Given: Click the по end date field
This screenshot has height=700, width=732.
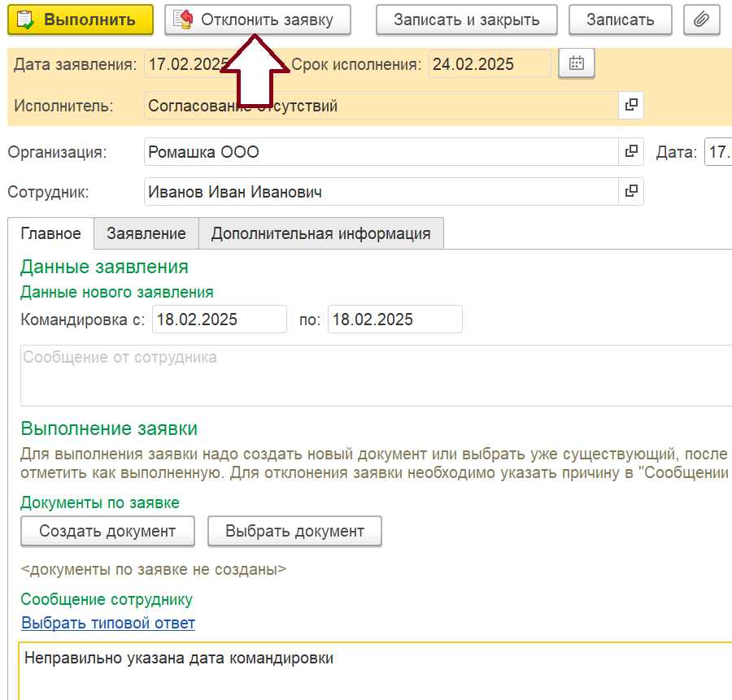Looking at the screenshot, I should 395,320.
